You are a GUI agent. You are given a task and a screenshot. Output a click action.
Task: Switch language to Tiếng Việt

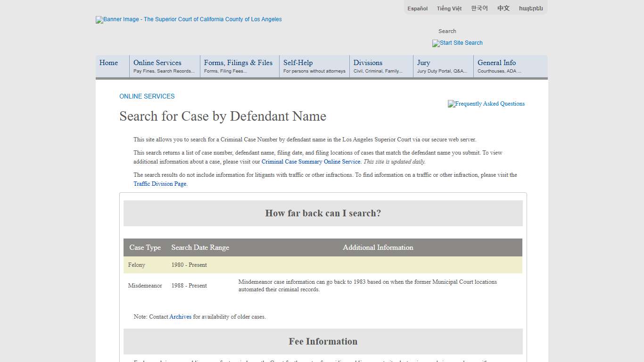point(449,8)
